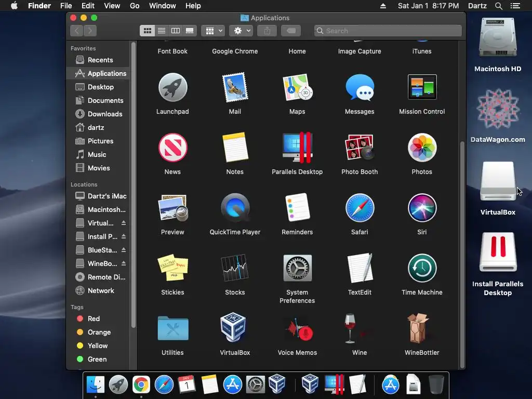This screenshot has height=399, width=532.
Task: Select System Preferences in the Applications folder
Action: point(297,268)
